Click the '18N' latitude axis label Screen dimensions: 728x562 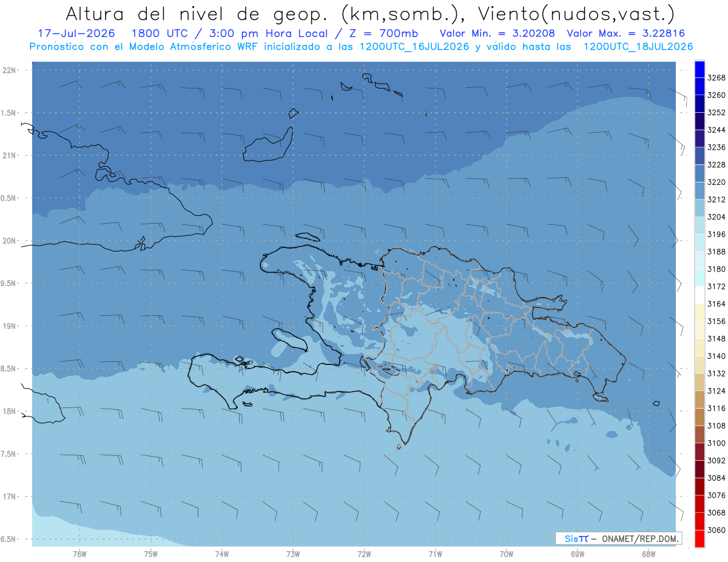9,412
